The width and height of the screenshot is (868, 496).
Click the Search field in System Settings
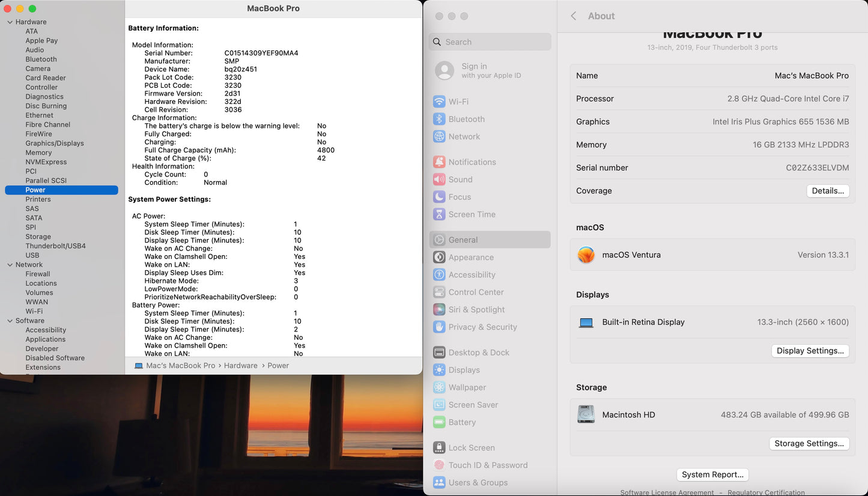(x=490, y=42)
